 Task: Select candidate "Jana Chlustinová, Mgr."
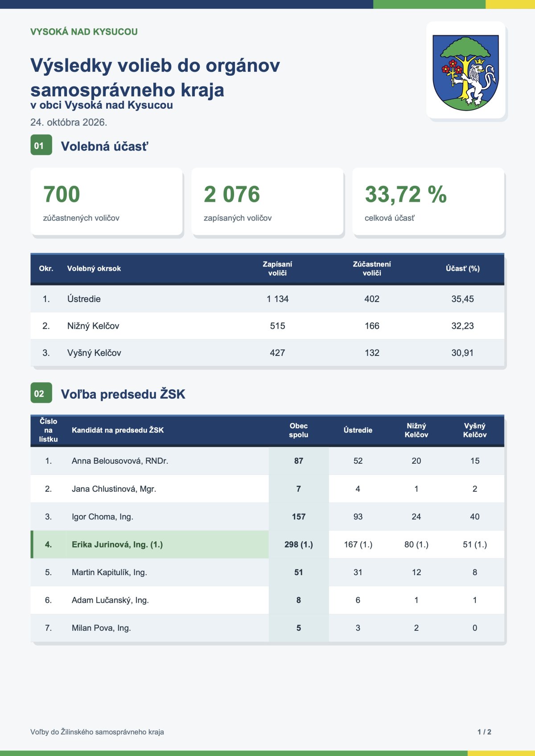(x=114, y=489)
